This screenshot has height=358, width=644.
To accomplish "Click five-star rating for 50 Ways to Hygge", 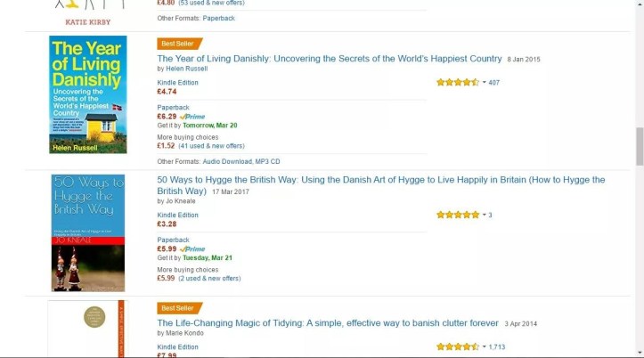I will (457, 215).
